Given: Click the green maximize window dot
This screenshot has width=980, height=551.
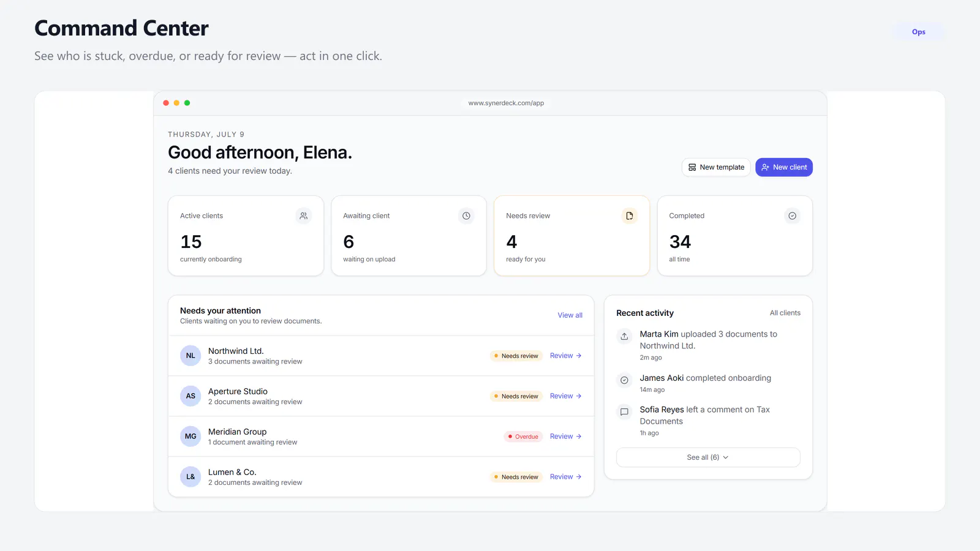Looking at the screenshot, I should click(x=187, y=103).
